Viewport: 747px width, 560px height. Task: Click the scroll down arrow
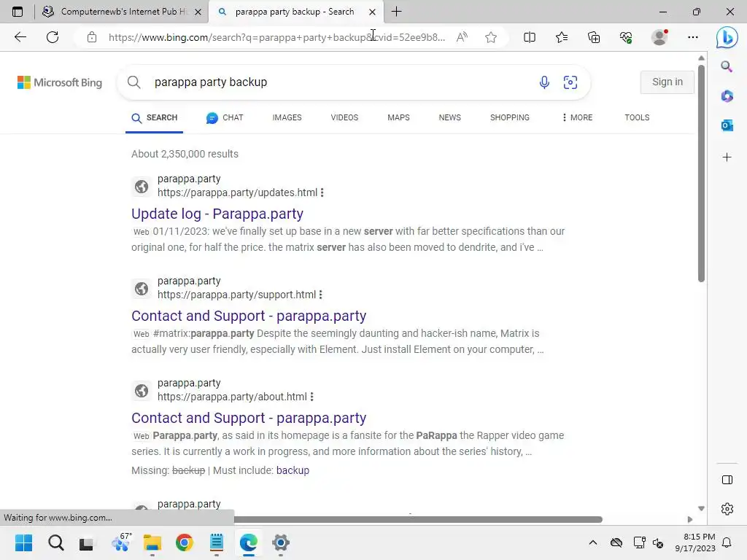(701, 508)
